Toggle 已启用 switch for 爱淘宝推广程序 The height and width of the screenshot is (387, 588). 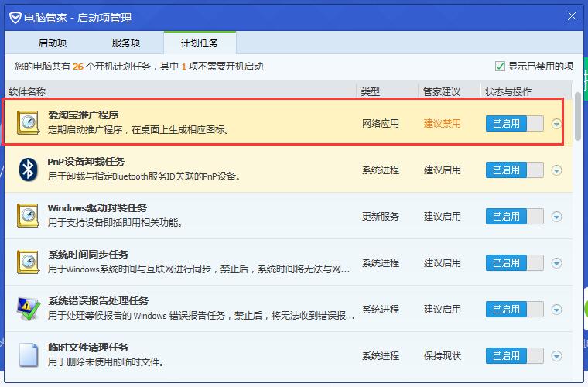click(x=514, y=123)
